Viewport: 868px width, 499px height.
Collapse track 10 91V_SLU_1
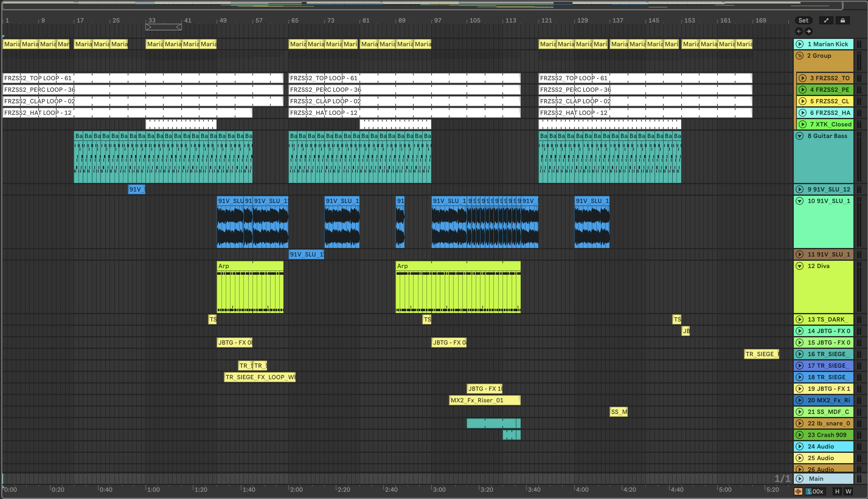click(x=799, y=201)
